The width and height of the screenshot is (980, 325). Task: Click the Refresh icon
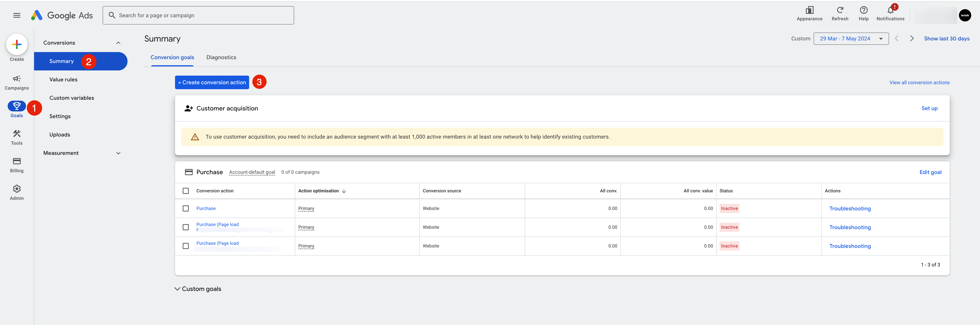tap(840, 10)
